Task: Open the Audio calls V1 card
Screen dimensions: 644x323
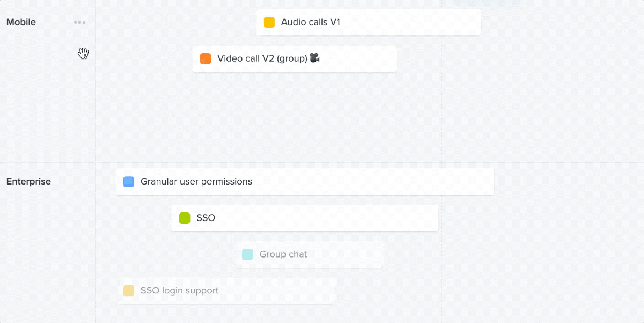Action: tap(368, 23)
